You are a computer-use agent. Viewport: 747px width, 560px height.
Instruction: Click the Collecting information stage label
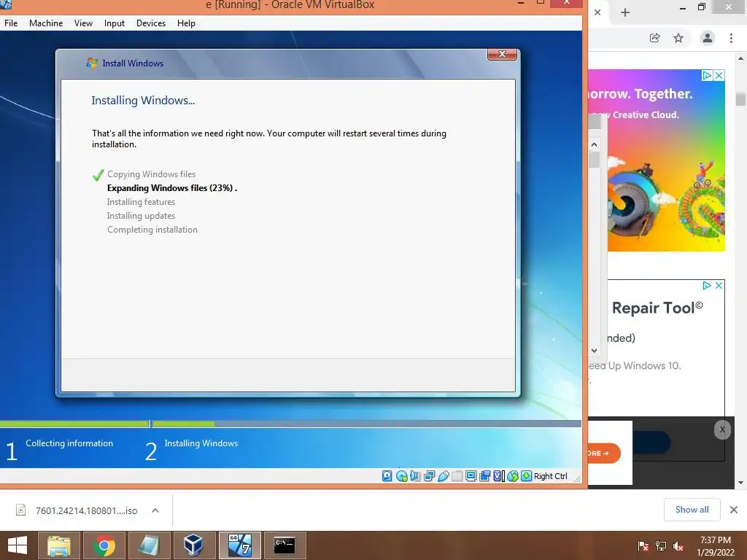(69, 443)
